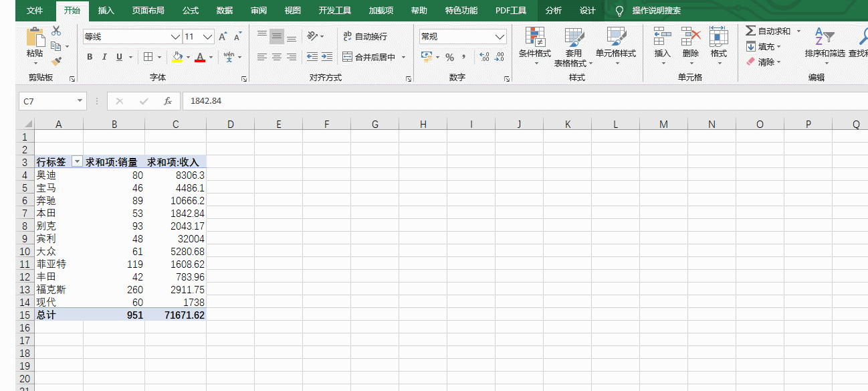
Task: Click the increase indent icon
Action: (326, 58)
